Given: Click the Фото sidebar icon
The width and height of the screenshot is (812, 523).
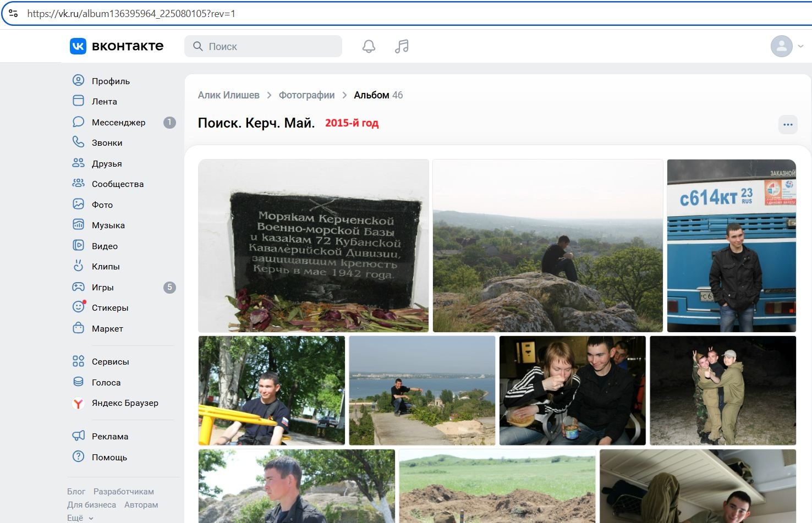Looking at the screenshot, I should [x=79, y=205].
